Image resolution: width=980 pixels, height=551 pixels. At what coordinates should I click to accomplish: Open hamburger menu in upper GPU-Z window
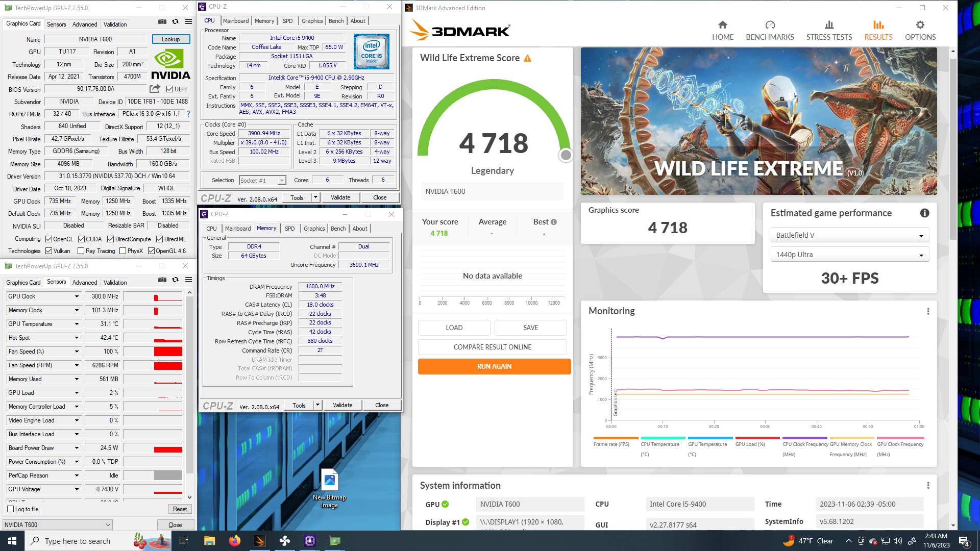click(188, 22)
